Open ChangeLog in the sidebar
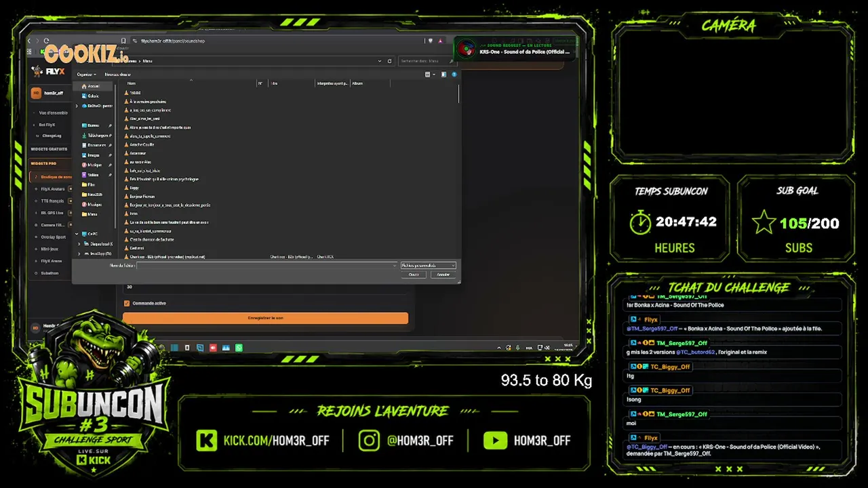This screenshot has height=488, width=868. coord(52,136)
